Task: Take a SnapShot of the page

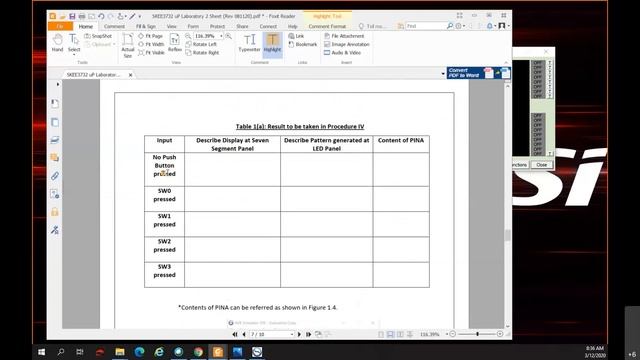Action: coord(98,36)
